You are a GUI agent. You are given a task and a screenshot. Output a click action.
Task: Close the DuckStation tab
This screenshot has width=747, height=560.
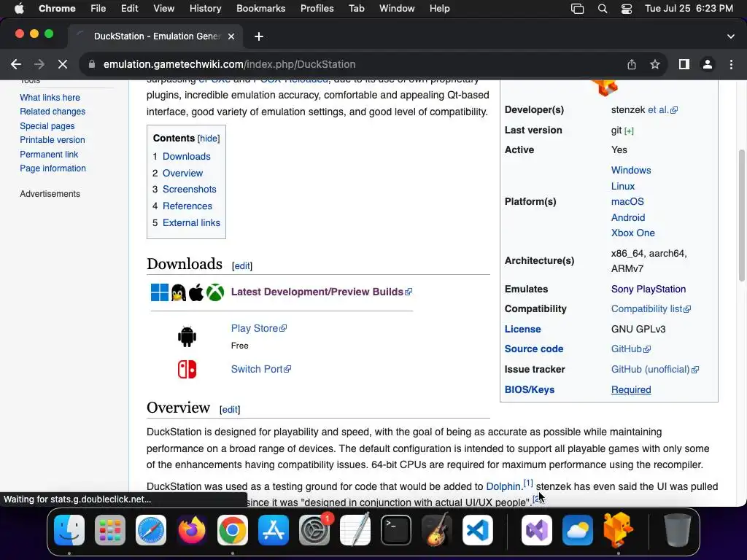coord(231,36)
